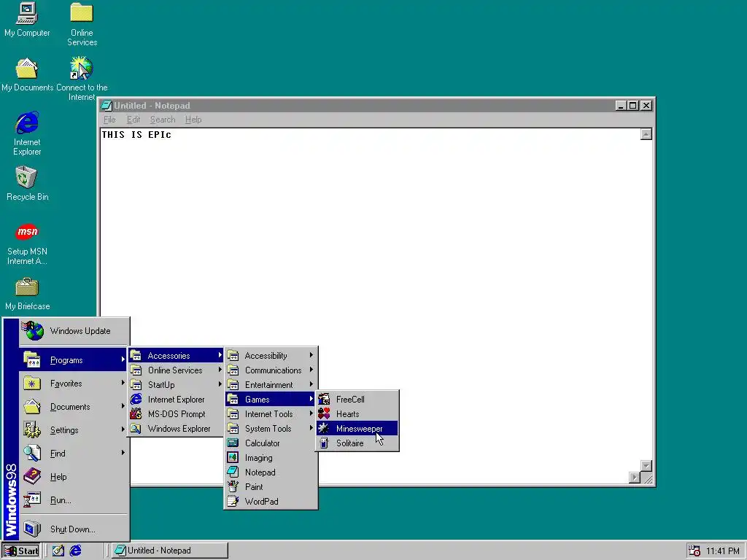Open Imaging from the Accessories menu
The height and width of the screenshot is (560, 747).
click(x=271, y=458)
